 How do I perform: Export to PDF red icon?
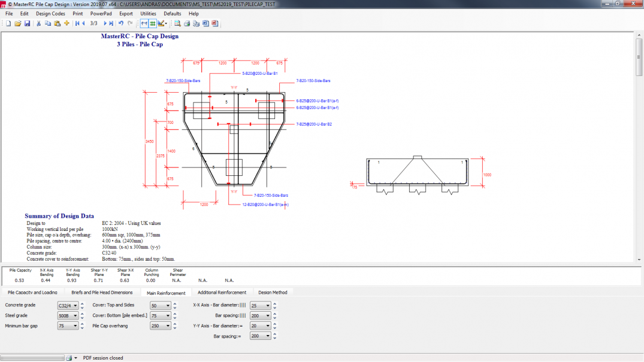pos(215,23)
